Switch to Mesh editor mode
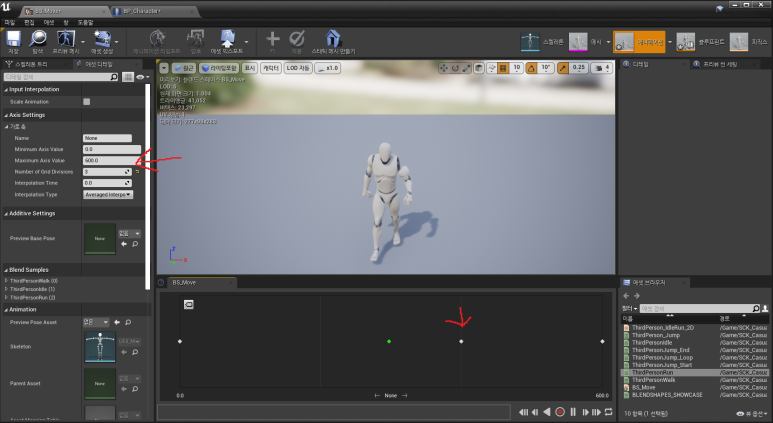The image size is (773, 423). 586,42
